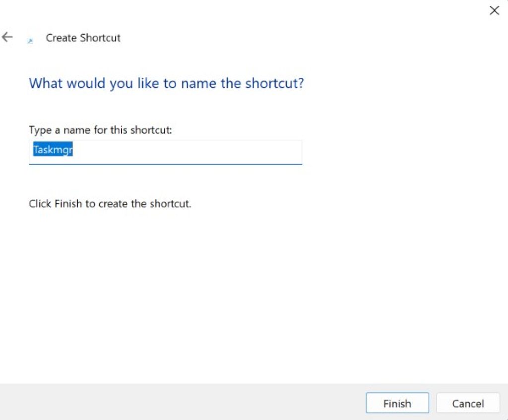Dismiss the wizard using Cancel
Screen dimensions: 508x420
[468, 403]
